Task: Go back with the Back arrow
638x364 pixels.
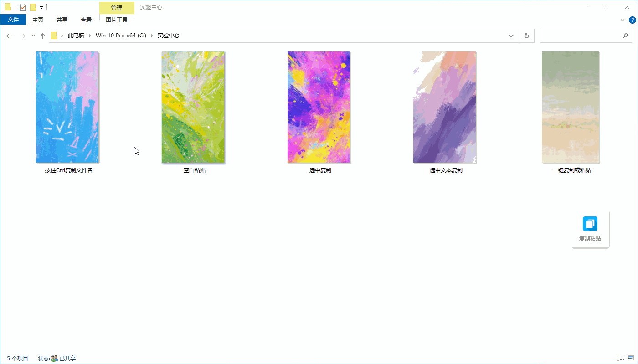Action: [x=9, y=36]
